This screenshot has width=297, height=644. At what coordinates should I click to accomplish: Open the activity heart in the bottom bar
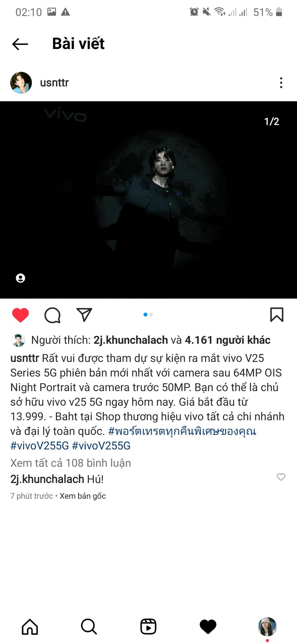[208, 627]
